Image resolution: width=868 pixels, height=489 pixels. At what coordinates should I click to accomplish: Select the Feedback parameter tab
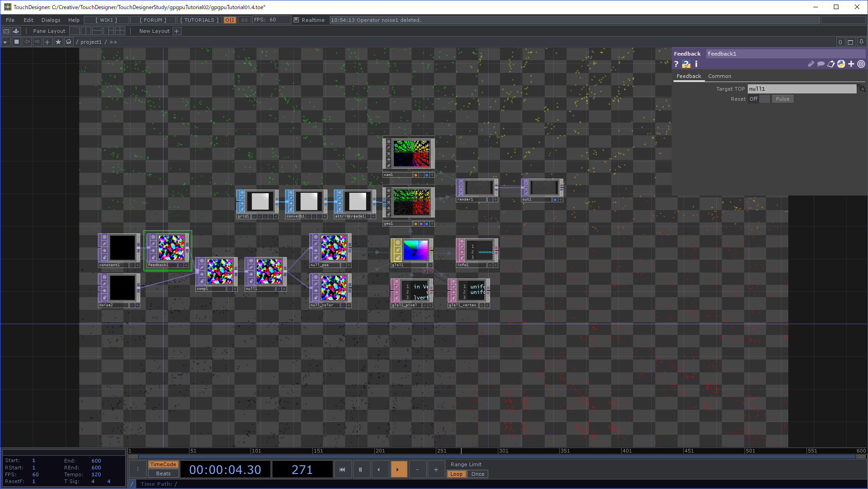pyautogui.click(x=689, y=76)
